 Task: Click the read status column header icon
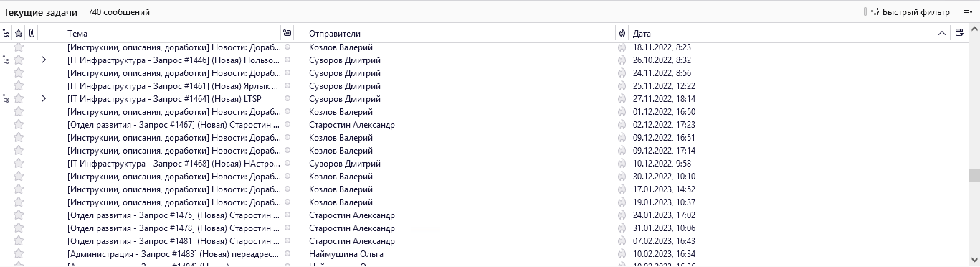click(x=287, y=33)
